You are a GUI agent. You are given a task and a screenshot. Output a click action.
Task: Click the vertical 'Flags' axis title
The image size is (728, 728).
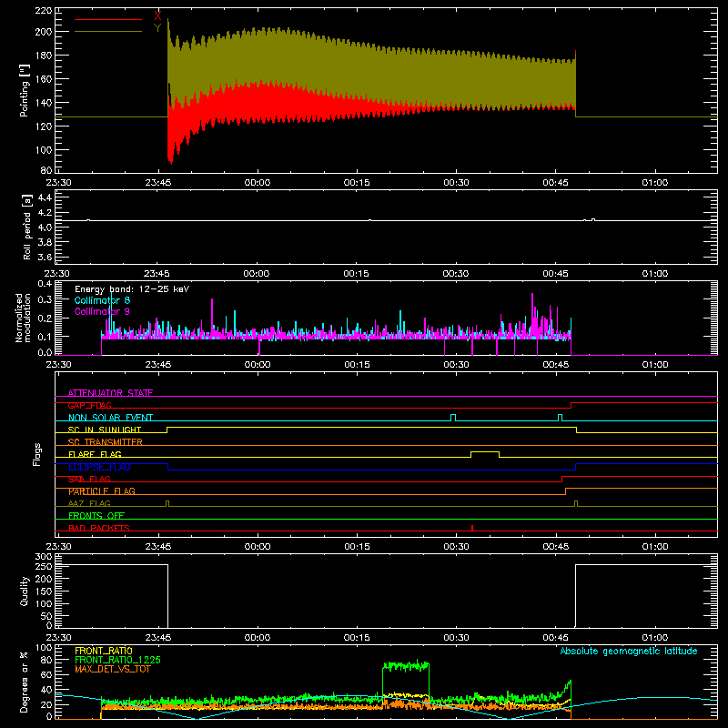click(x=36, y=454)
